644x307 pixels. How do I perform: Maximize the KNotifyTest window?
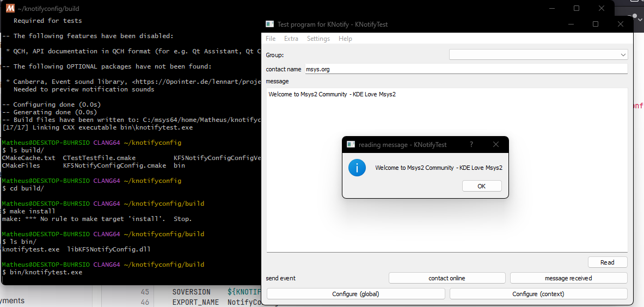596,24
